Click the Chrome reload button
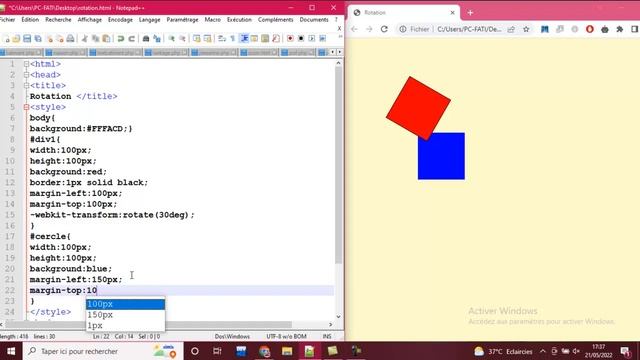The width and height of the screenshot is (640, 360). 384,29
